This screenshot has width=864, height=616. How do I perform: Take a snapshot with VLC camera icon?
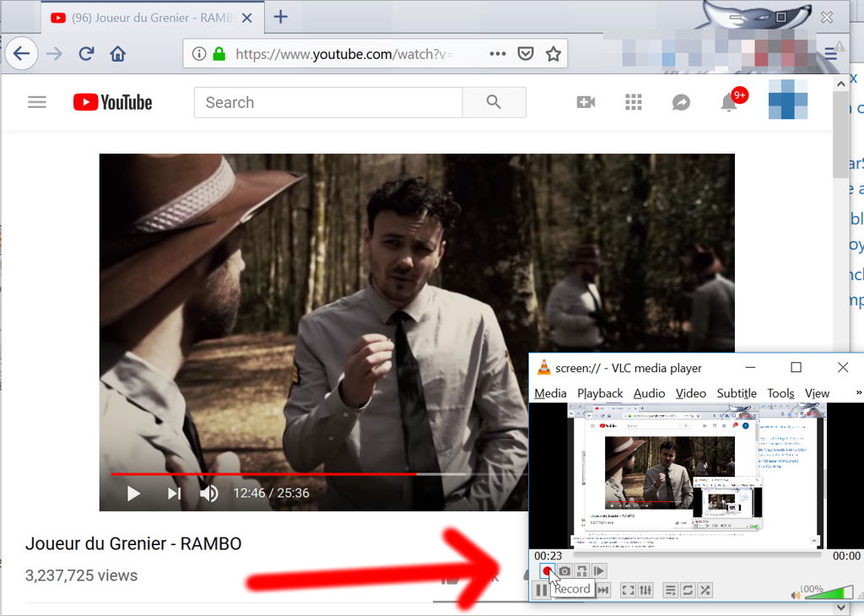(564, 570)
